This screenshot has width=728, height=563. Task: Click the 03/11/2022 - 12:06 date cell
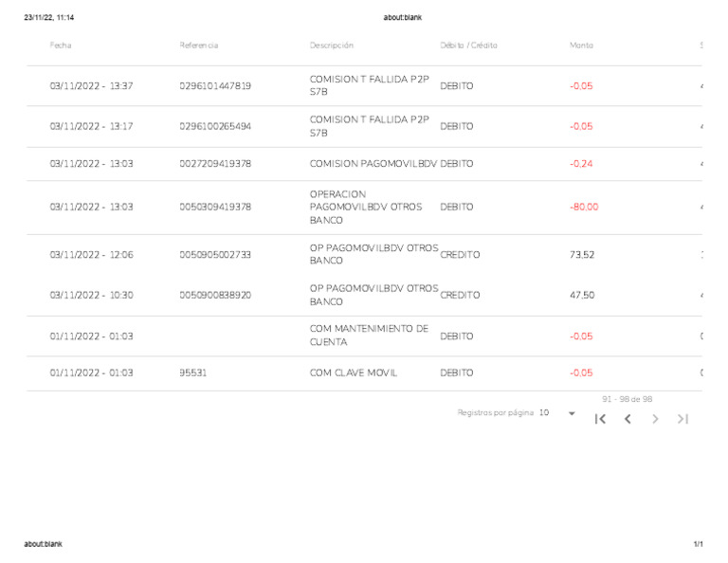pos(91,255)
